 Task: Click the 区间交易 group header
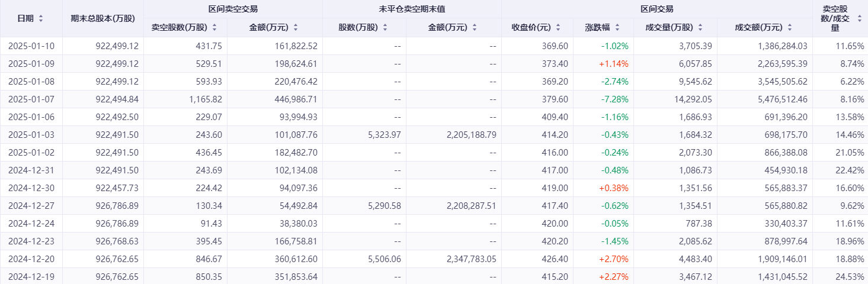(656, 9)
